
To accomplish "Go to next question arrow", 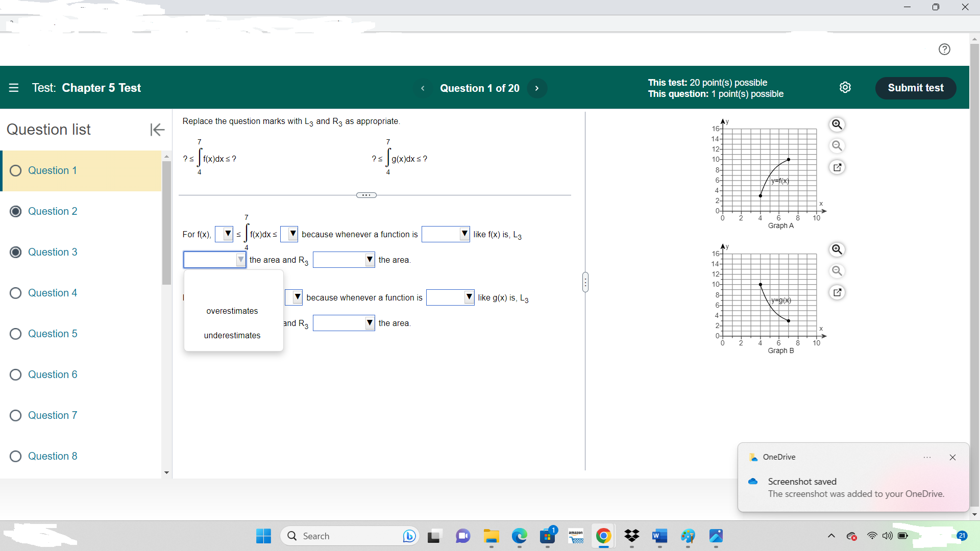I will 536,88.
